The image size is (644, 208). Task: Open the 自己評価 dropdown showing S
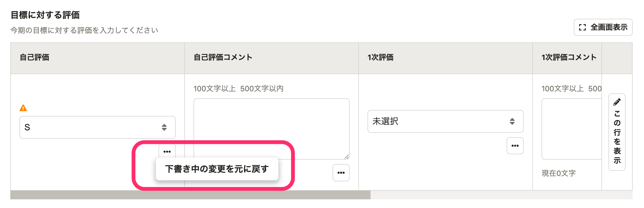tap(98, 127)
